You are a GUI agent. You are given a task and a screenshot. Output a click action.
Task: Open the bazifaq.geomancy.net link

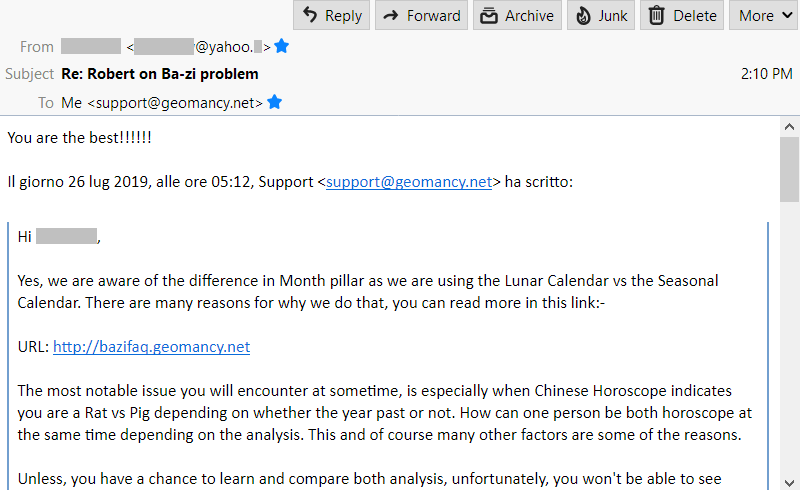coord(151,347)
